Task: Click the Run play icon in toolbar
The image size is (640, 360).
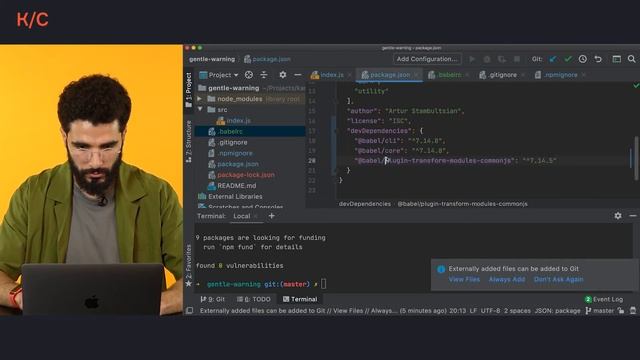Action: click(472, 59)
